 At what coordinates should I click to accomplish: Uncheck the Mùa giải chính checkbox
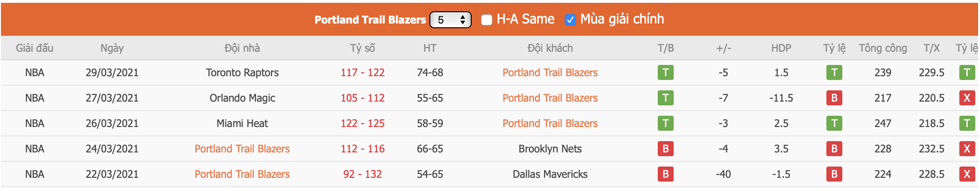[570, 20]
